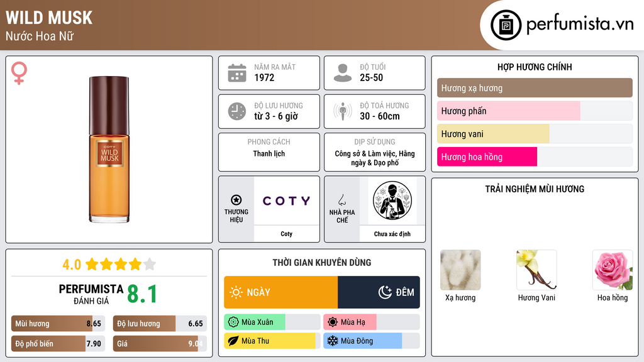
Task: Click the calendar icon beside Năm ra mắt
Action: tap(237, 73)
